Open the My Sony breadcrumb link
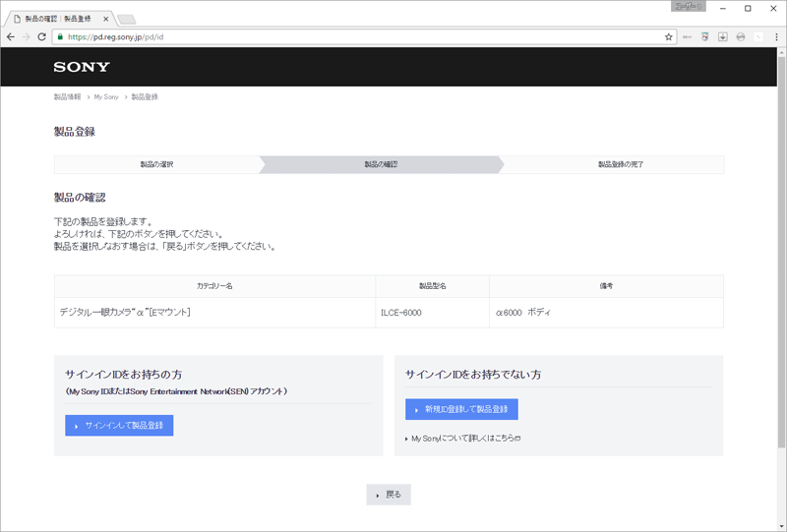 [106, 97]
